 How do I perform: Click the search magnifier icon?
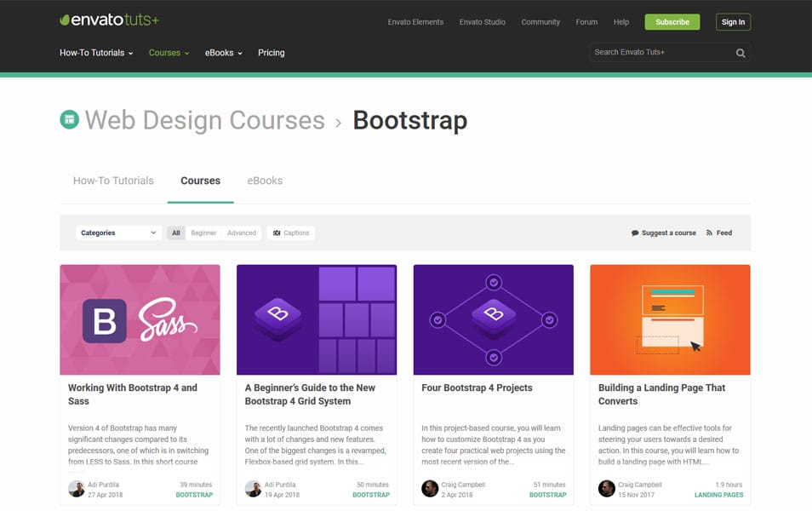[741, 53]
